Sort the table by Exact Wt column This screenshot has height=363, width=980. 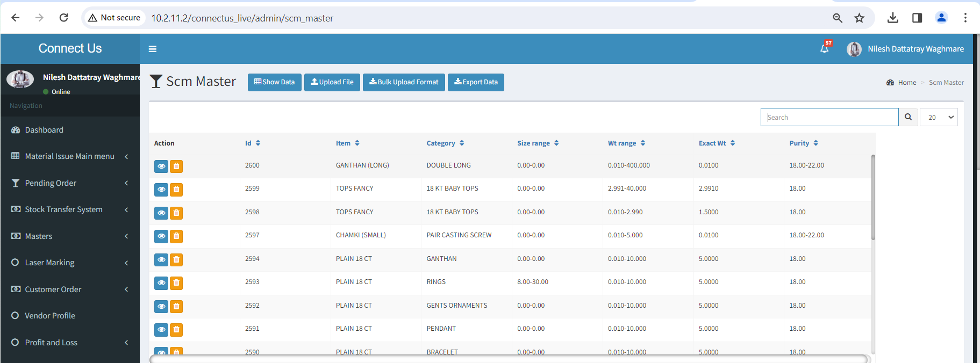pyautogui.click(x=717, y=143)
